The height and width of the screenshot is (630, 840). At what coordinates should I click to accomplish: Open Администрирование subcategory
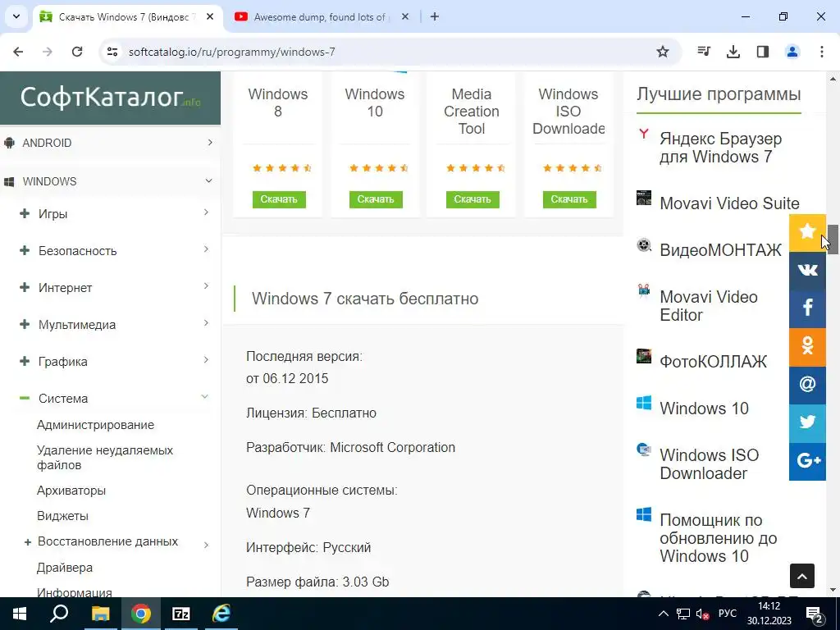[x=95, y=425]
